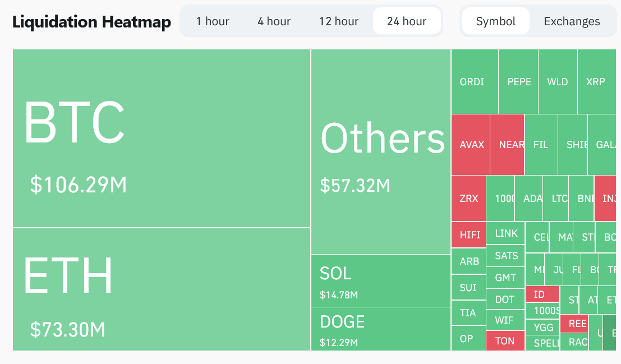Select the DOGE $12.29M tile
621x364 pixels.
click(x=381, y=329)
